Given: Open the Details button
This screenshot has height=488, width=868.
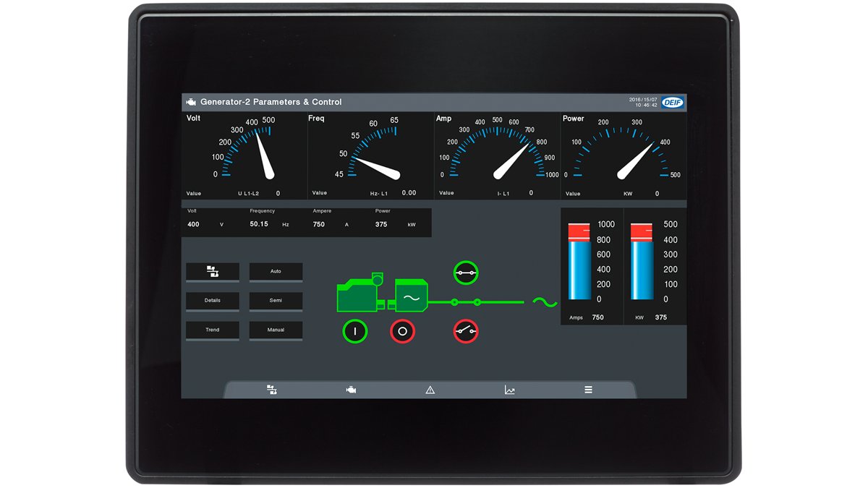Looking at the screenshot, I should [213, 301].
